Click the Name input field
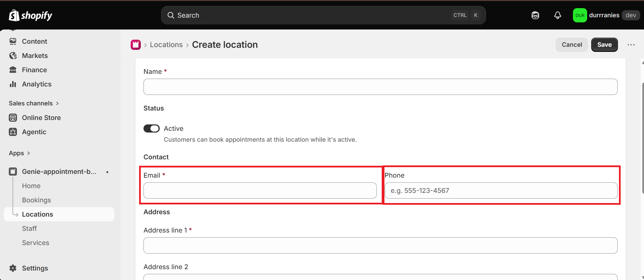Viewport: 644px width, 280px height. pyautogui.click(x=380, y=87)
